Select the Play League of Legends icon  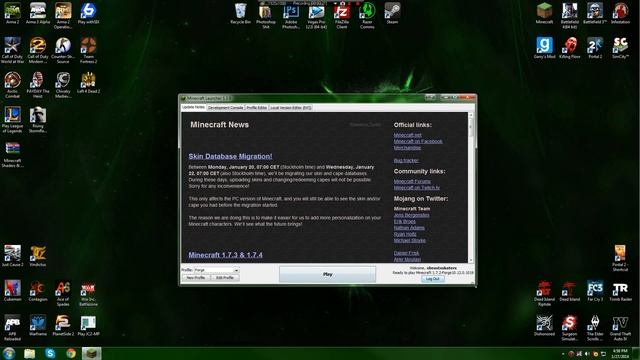(12, 120)
